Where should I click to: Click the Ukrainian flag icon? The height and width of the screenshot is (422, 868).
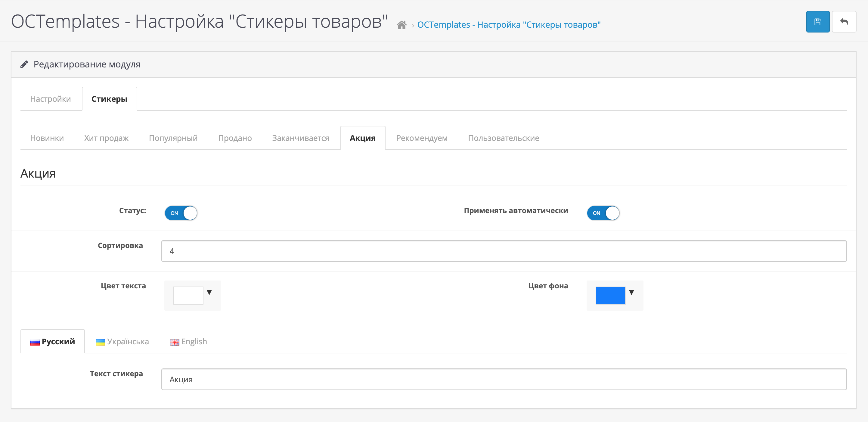[101, 342]
